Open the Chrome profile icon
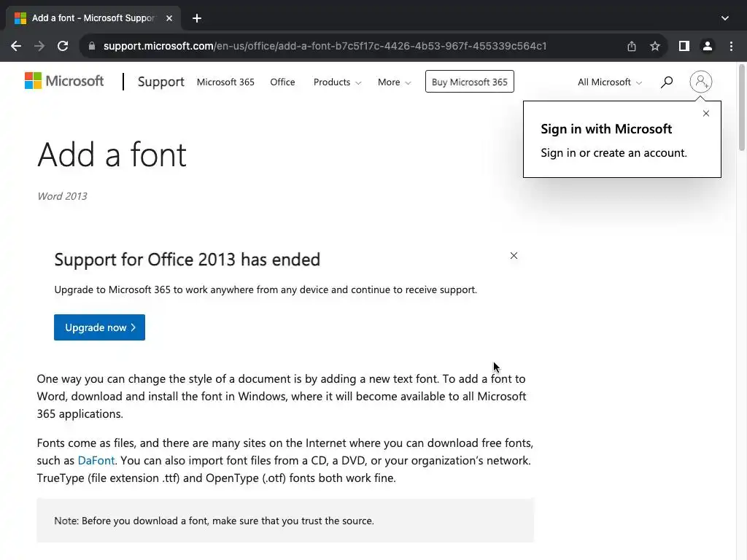Screen dimensions: 747x560 [x=707, y=46]
